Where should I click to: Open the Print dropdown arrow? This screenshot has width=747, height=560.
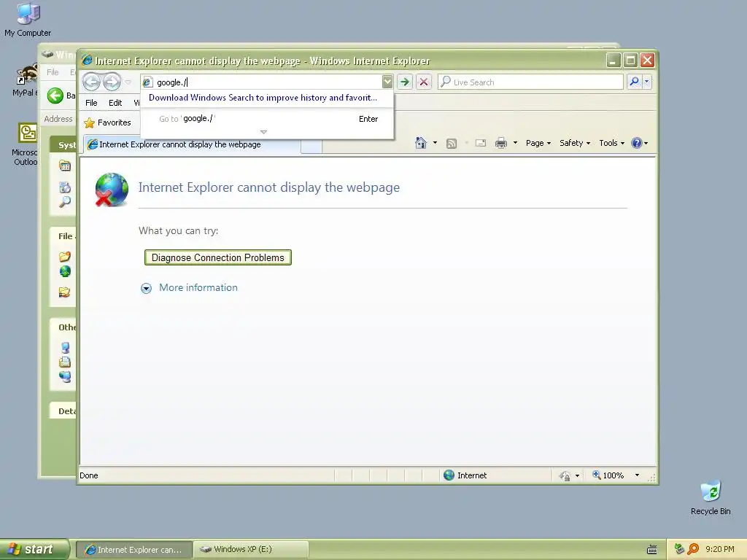pyautogui.click(x=515, y=143)
